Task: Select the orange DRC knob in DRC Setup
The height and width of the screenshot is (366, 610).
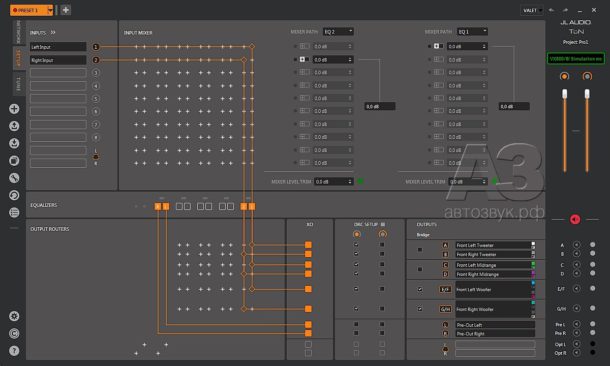Action: click(x=356, y=234)
